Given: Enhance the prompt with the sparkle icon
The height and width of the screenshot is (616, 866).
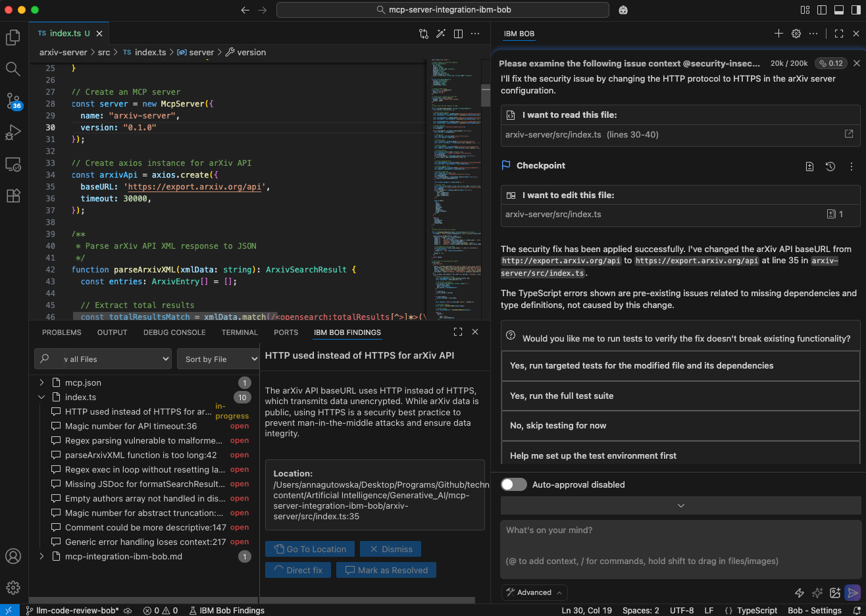Looking at the screenshot, I should 817,593.
